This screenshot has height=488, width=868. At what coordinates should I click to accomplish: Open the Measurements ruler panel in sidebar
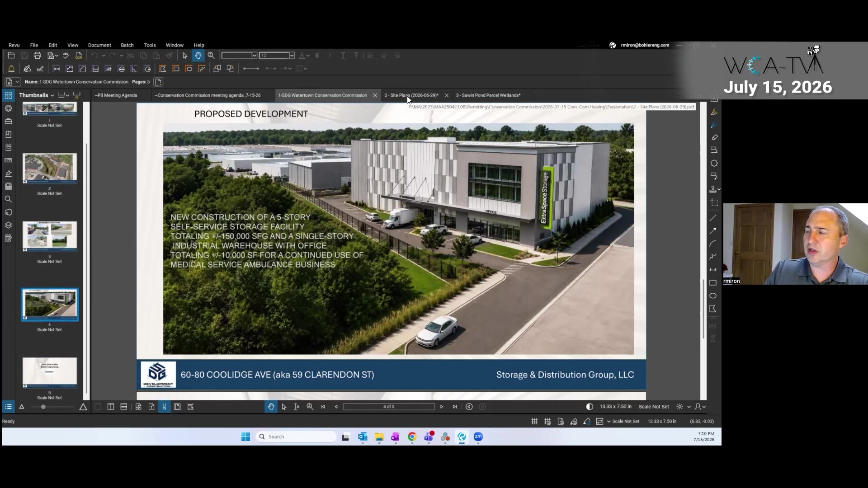tap(8, 160)
